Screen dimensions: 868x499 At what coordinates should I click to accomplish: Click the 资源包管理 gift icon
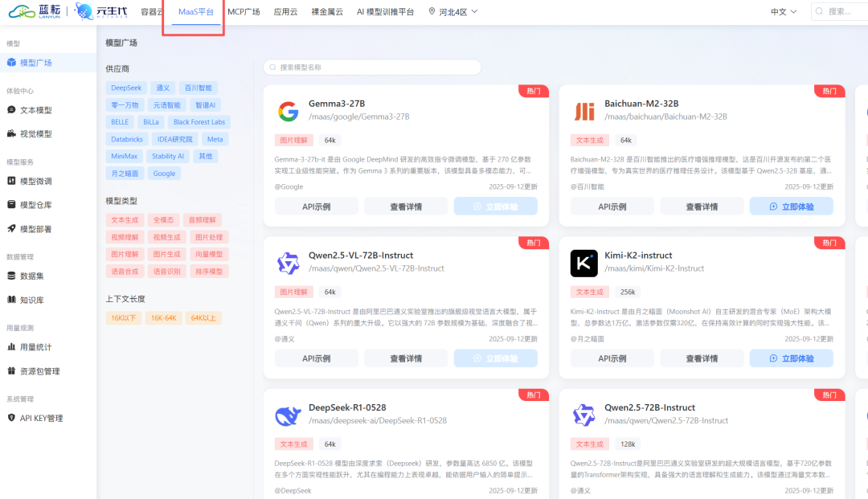tap(11, 370)
